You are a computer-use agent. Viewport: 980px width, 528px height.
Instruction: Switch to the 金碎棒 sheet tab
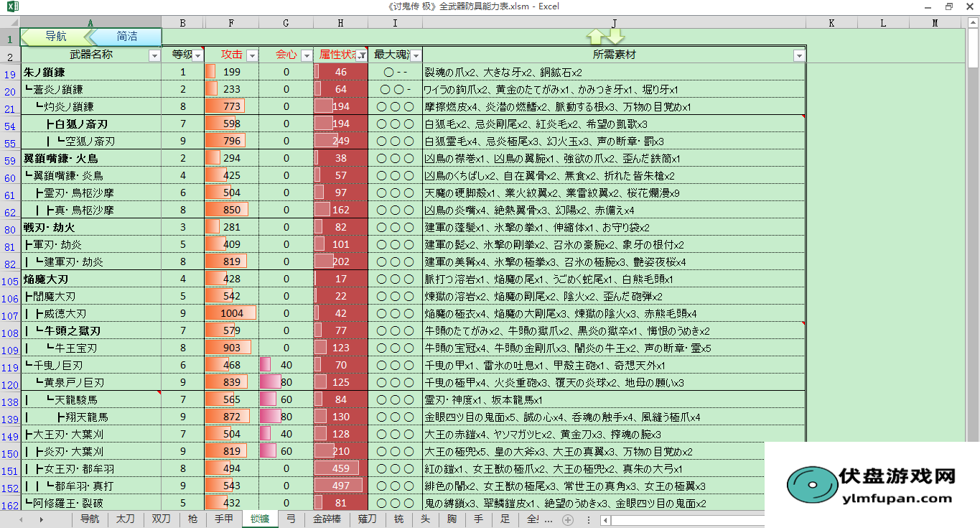(327, 519)
